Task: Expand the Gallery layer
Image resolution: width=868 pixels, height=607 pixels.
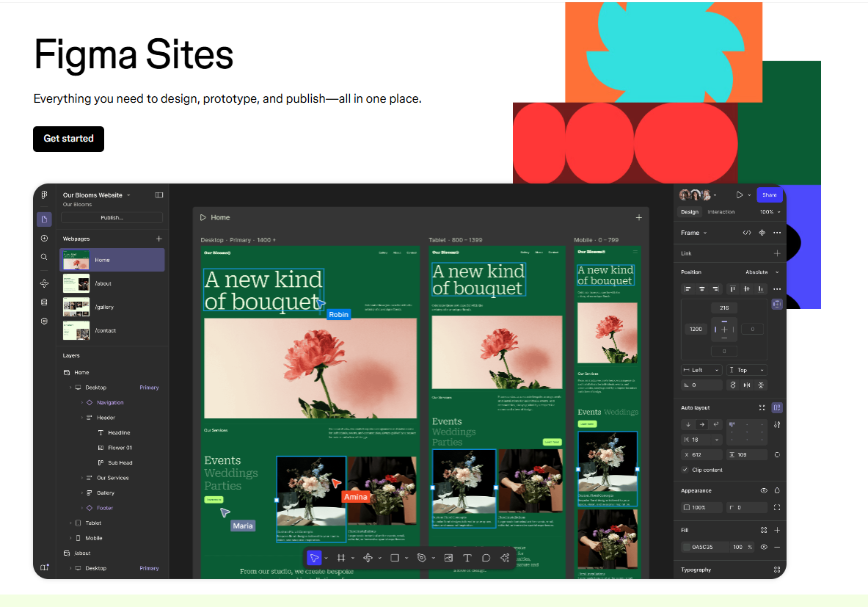Action: (x=82, y=493)
